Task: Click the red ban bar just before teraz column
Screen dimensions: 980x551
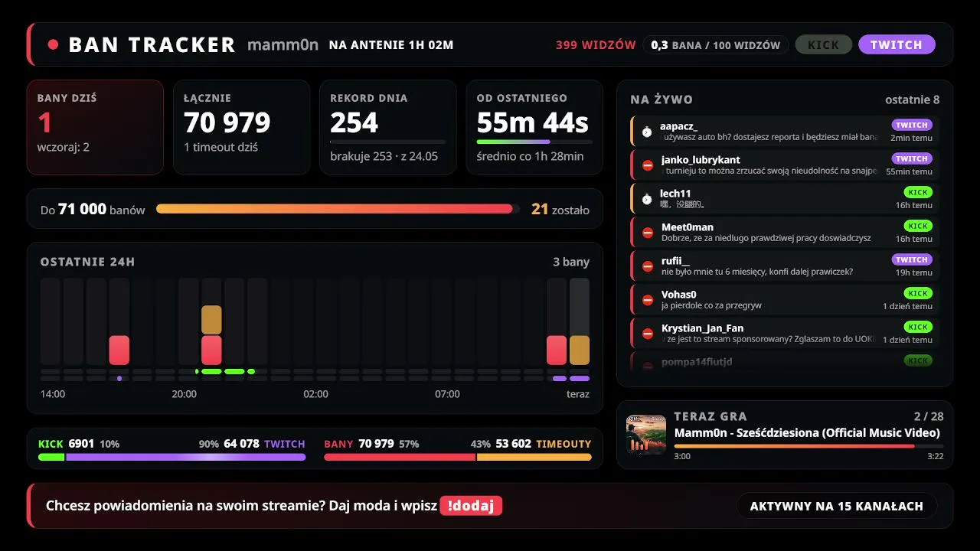Action: [x=557, y=350]
